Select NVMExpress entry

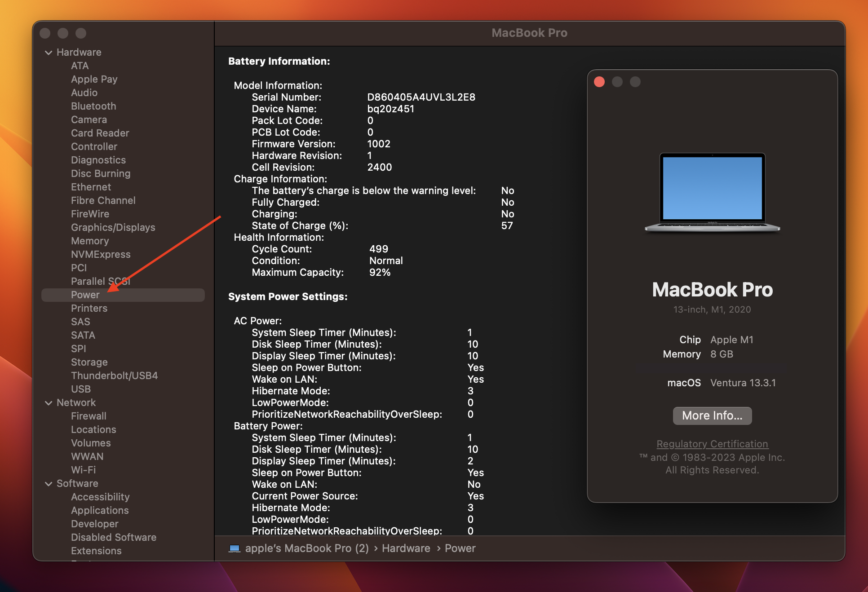(x=101, y=254)
